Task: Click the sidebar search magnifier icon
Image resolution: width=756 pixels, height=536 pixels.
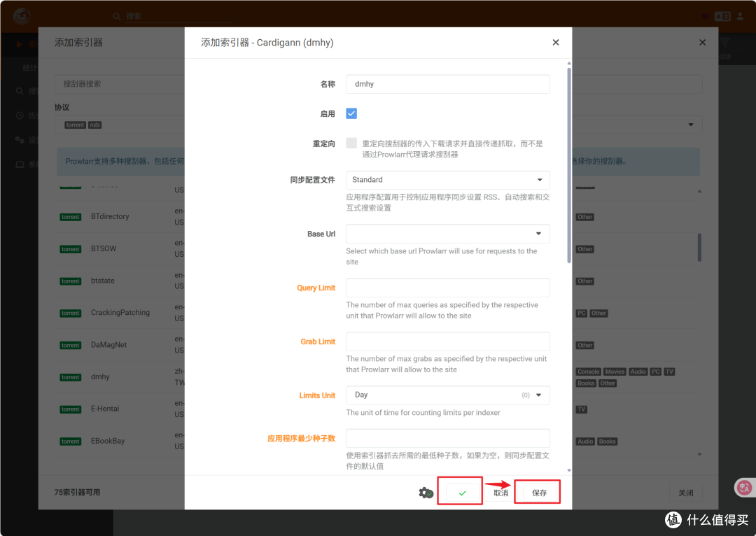Action: click(x=20, y=91)
